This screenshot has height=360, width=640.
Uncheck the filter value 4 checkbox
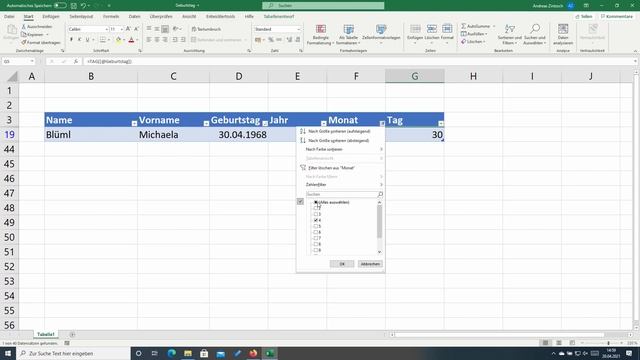coord(316,220)
